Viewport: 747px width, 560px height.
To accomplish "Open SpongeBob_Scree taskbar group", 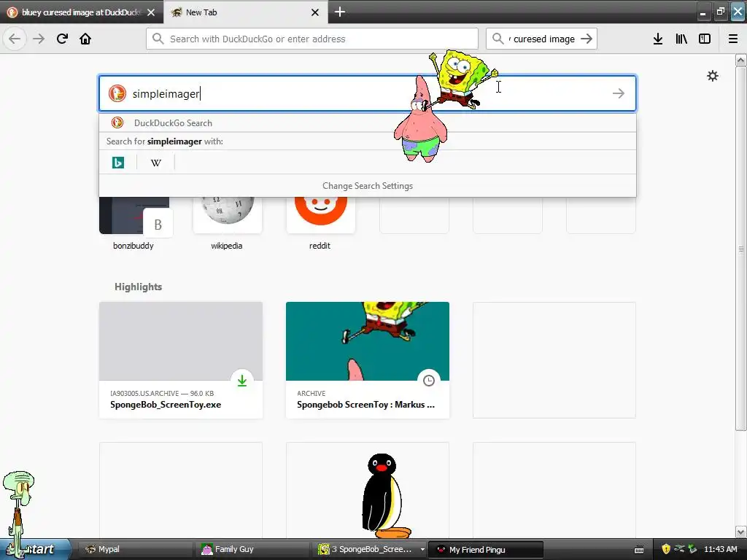I will pos(366,549).
